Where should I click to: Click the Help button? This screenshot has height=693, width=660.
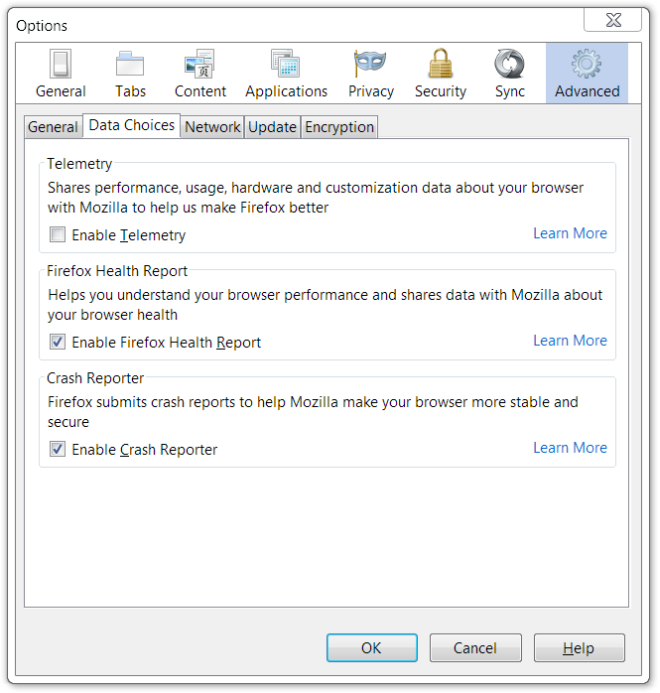579,648
